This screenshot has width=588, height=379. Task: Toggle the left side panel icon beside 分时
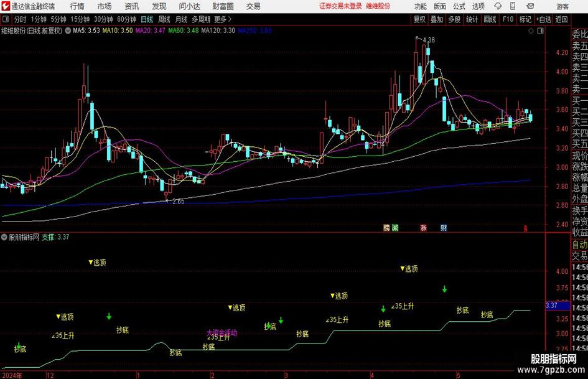coord(5,19)
